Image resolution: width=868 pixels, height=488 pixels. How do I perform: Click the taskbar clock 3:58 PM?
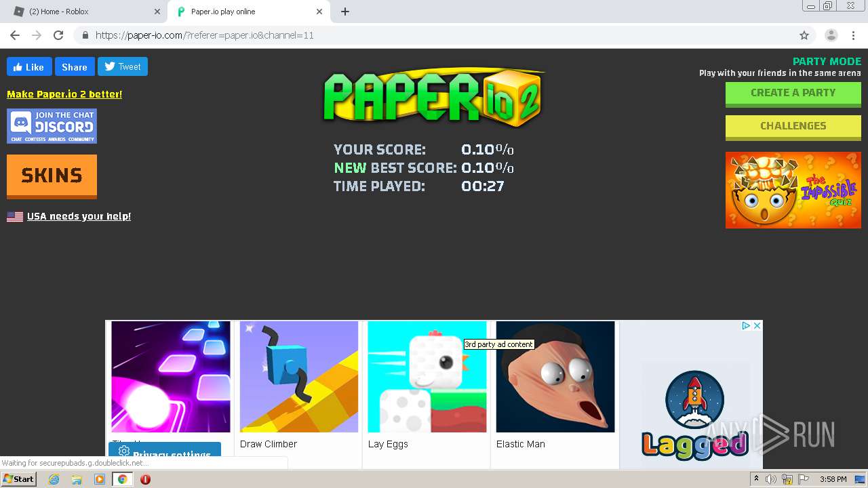click(833, 479)
